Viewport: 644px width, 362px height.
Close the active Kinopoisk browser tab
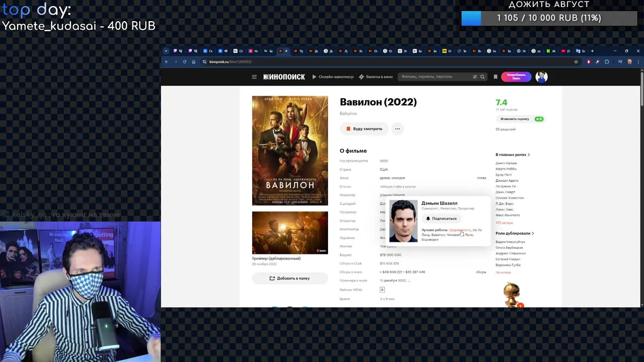286,51
